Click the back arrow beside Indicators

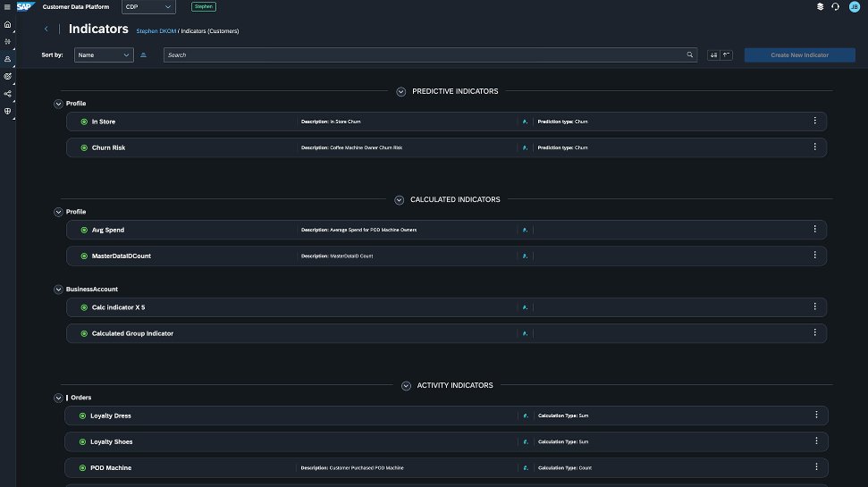click(x=46, y=29)
